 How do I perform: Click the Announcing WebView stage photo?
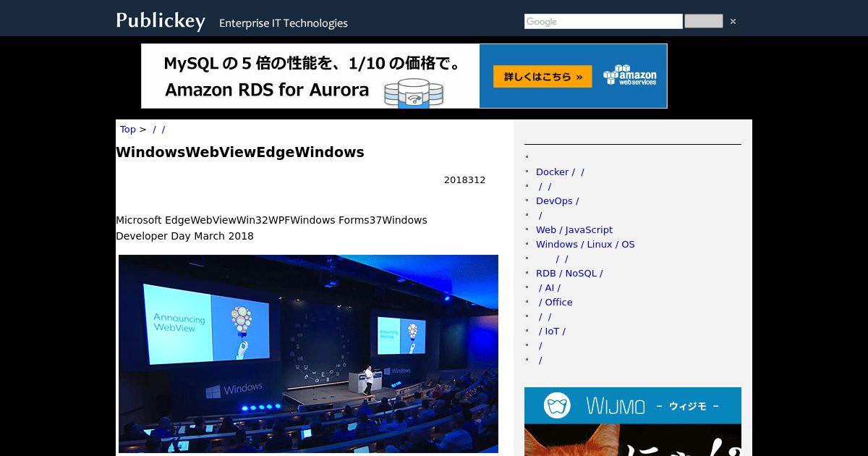(x=308, y=354)
